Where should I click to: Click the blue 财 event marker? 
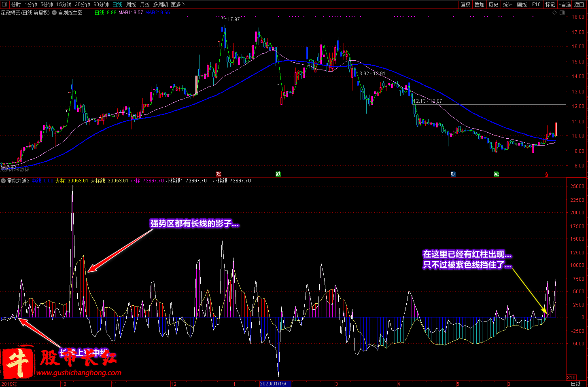tap(453, 174)
